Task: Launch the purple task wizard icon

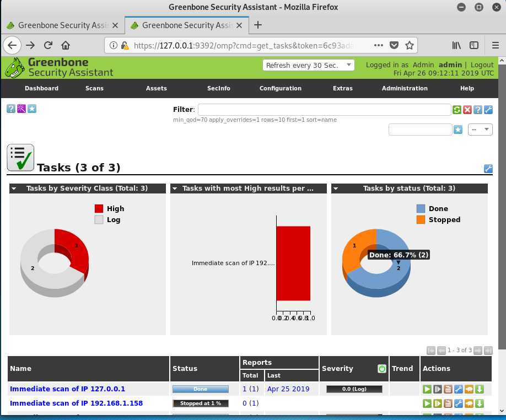Action: pyautogui.click(x=21, y=109)
